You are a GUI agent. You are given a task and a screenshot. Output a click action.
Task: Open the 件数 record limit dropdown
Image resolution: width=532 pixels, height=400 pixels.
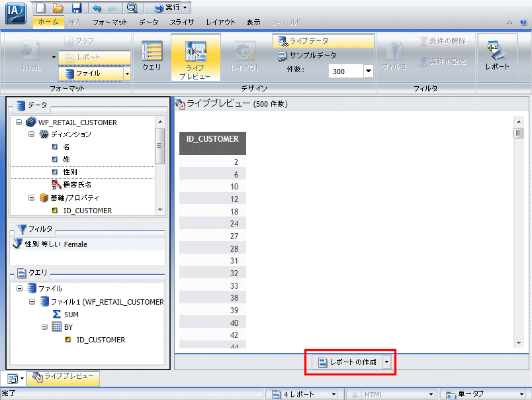(369, 72)
